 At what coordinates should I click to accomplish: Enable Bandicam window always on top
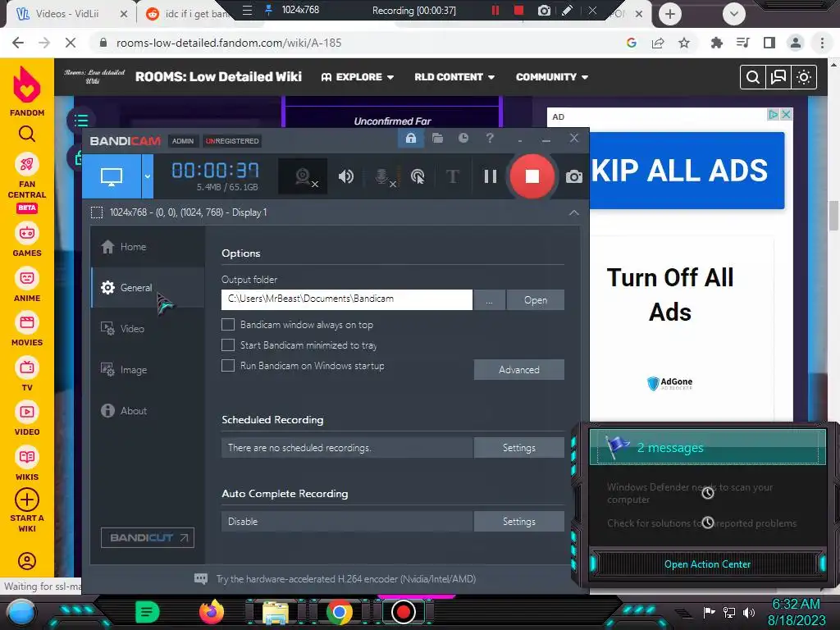point(228,325)
